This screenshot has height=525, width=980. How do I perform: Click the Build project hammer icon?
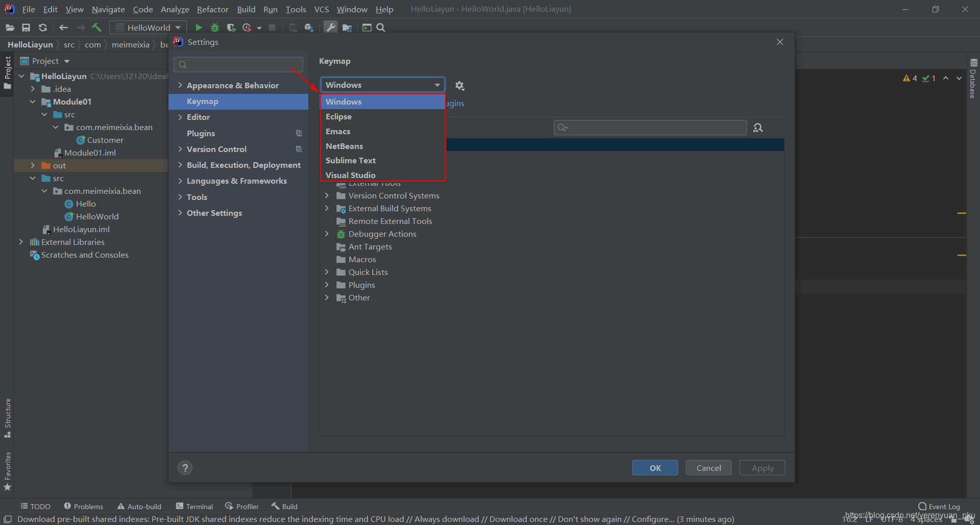(97, 28)
